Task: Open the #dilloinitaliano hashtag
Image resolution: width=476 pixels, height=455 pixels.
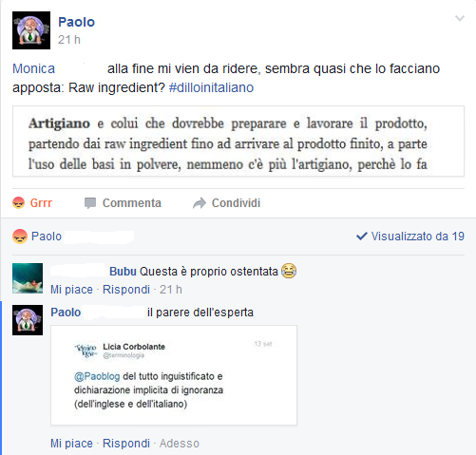Action: (x=211, y=87)
